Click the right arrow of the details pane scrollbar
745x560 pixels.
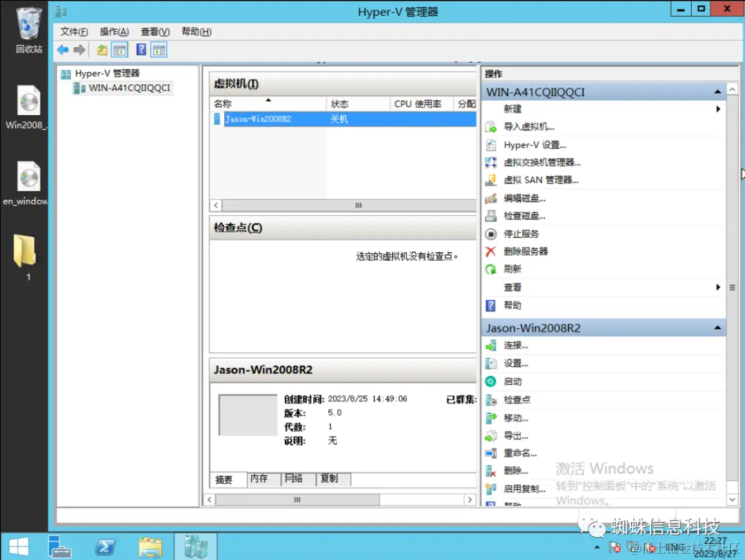tap(470, 500)
